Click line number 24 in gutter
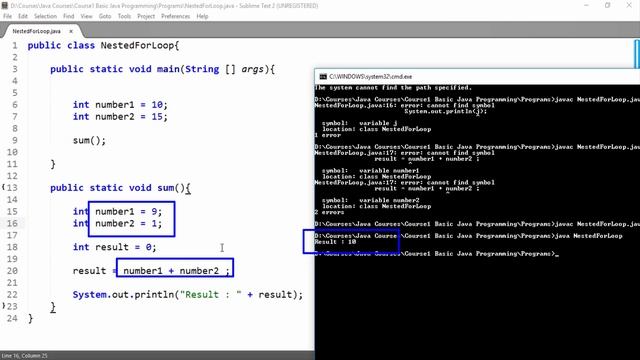Image resolution: width=640 pixels, height=360 pixels. pos(12,318)
